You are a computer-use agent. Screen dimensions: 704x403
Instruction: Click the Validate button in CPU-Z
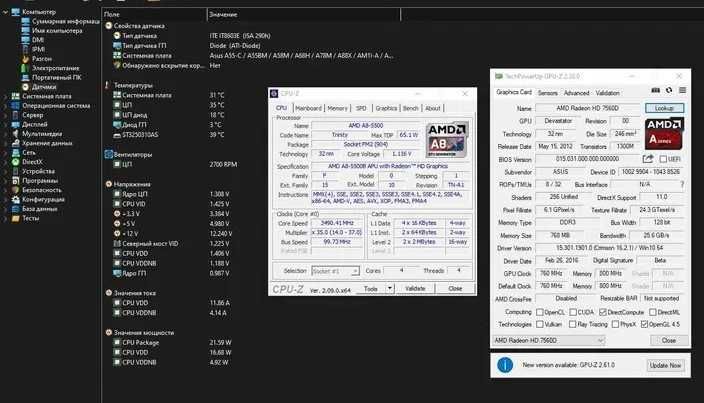tap(415, 288)
